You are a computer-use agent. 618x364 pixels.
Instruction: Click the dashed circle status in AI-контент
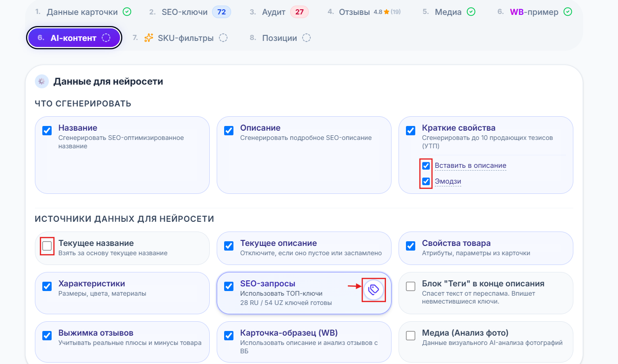(x=106, y=38)
